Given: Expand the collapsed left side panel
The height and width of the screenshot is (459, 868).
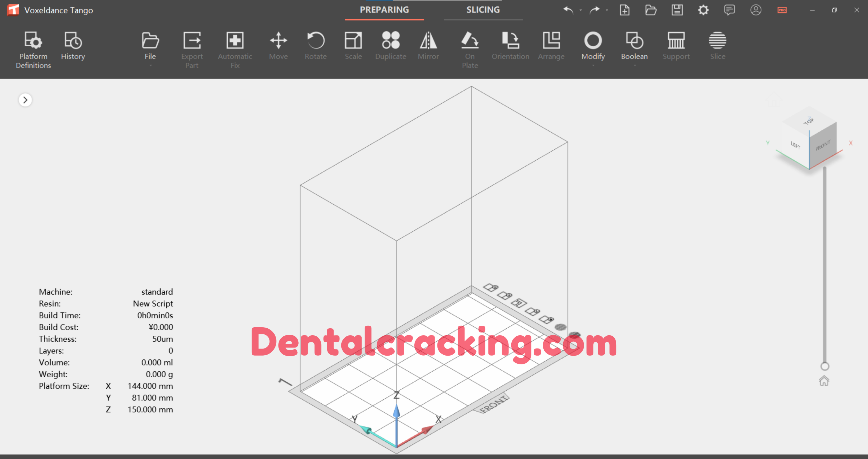Looking at the screenshot, I should point(25,100).
